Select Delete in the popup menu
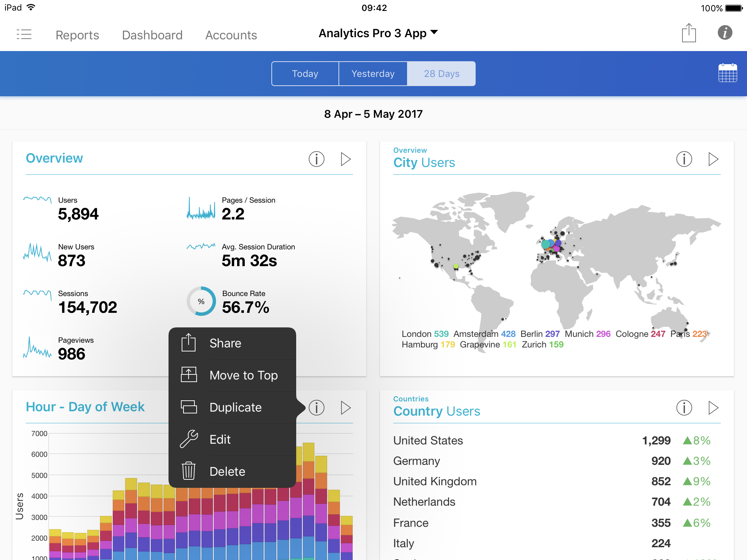Viewport: 747px width, 560px height. [x=227, y=471]
